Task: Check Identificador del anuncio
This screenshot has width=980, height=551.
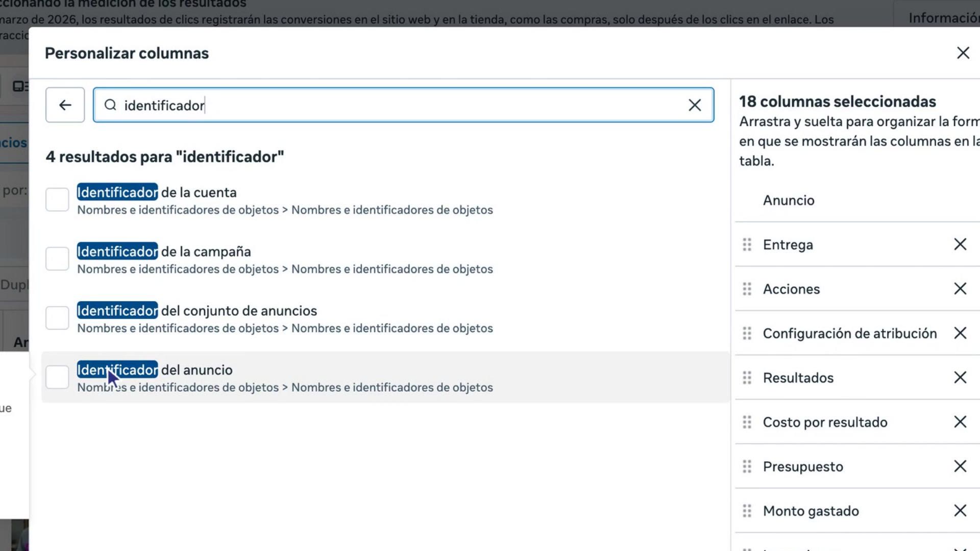Action: point(57,377)
